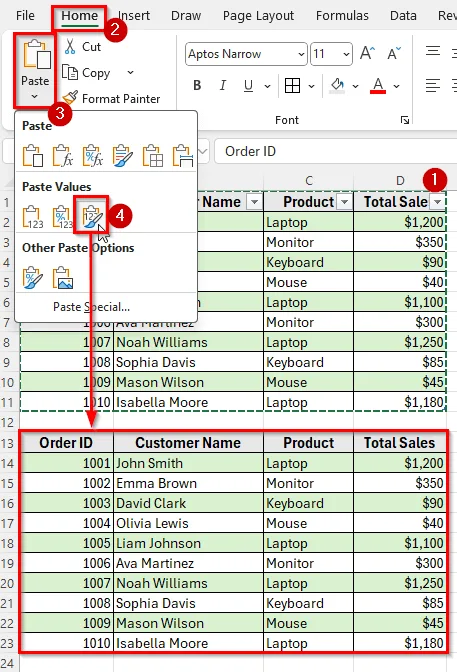Expand font color dropdown arrow
This screenshot has width=457, height=672.
click(x=397, y=86)
